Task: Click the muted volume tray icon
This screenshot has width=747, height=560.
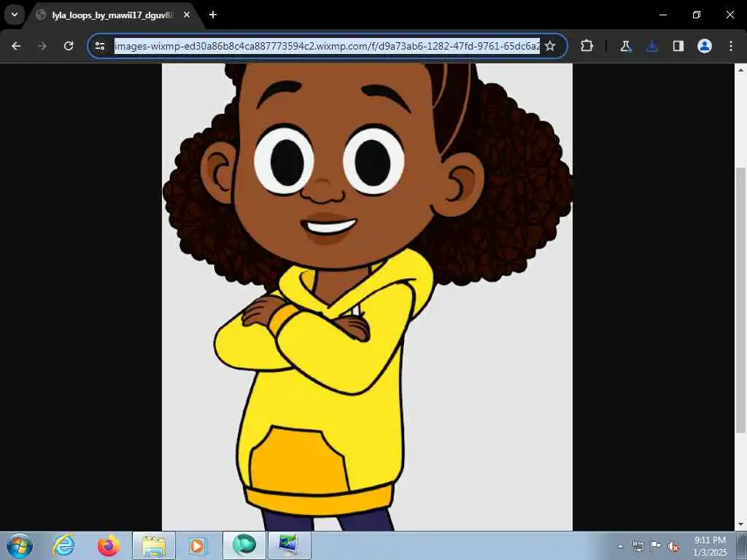Action: pyautogui.click(x=673, y=547)
